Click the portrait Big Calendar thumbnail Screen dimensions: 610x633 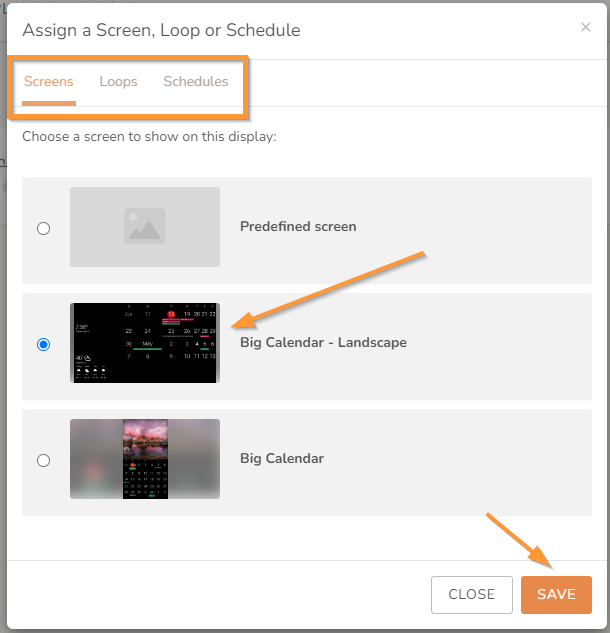(x=145, y=459)
